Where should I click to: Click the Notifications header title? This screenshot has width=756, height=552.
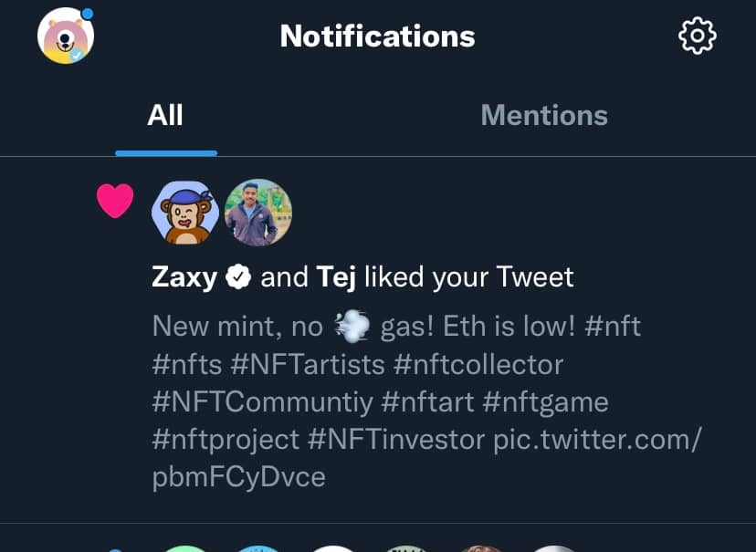pos(377,36)
